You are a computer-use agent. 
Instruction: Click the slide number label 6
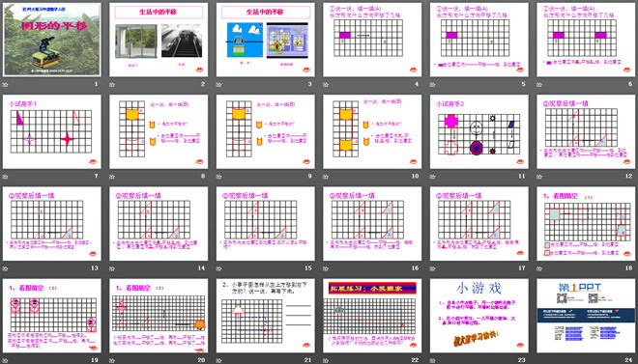pos(630,84)
